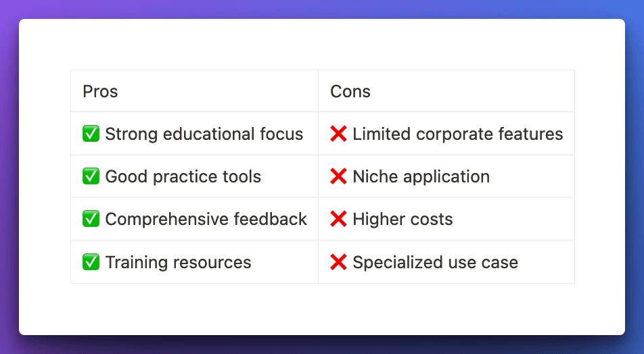Screen dimensions: 644x354
Task: Click the green checkmark beside Strong educational focus
Action: 91,134
